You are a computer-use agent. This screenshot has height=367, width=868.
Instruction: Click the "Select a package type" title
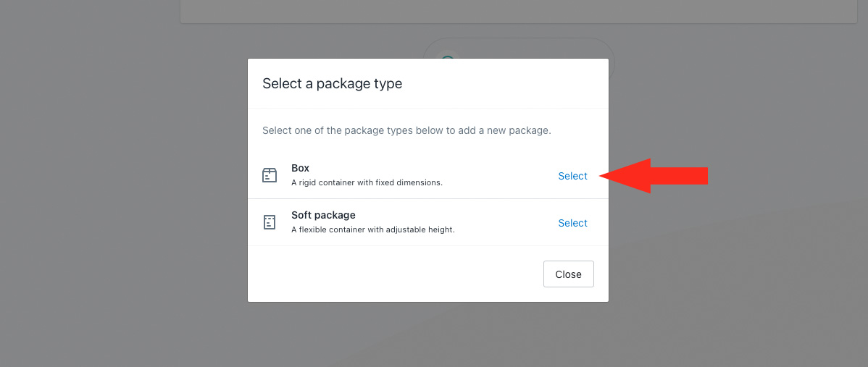click(332, 83)
